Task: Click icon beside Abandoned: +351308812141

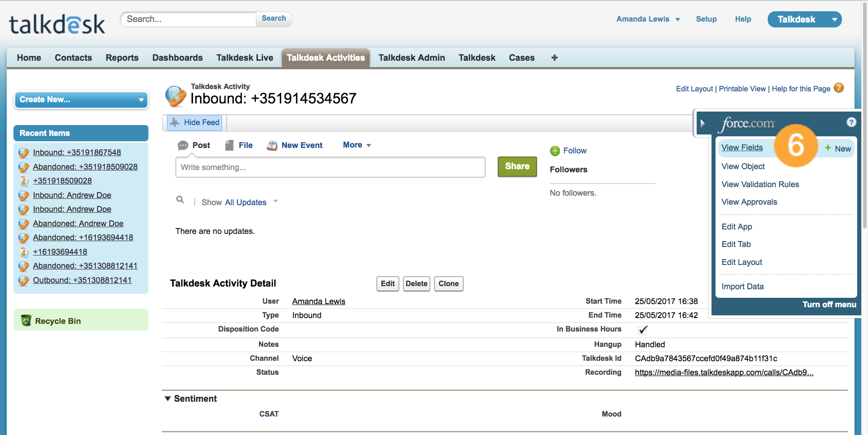Action: 24,266
